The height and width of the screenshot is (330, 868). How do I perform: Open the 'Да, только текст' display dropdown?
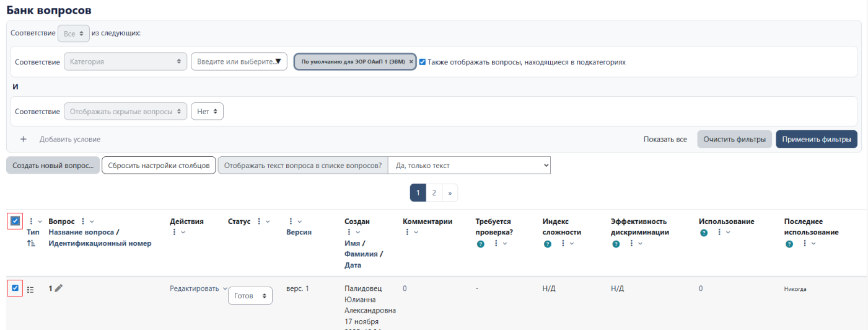click(x=469, y=166)
